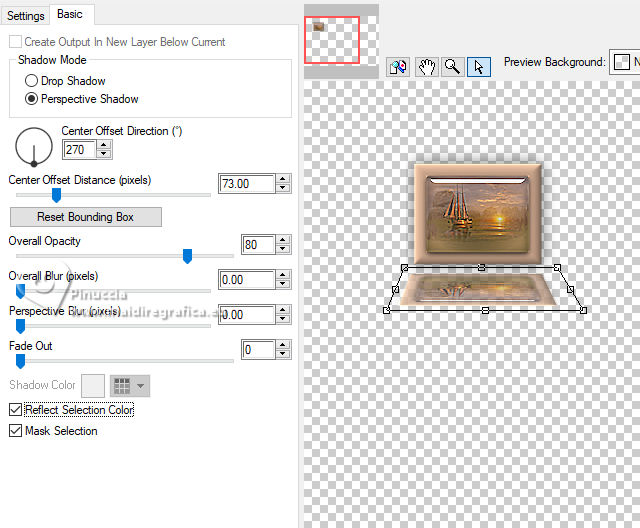Decrease Overall Opacity with down arrow
The image size is (640, 528).
(283, 249)
